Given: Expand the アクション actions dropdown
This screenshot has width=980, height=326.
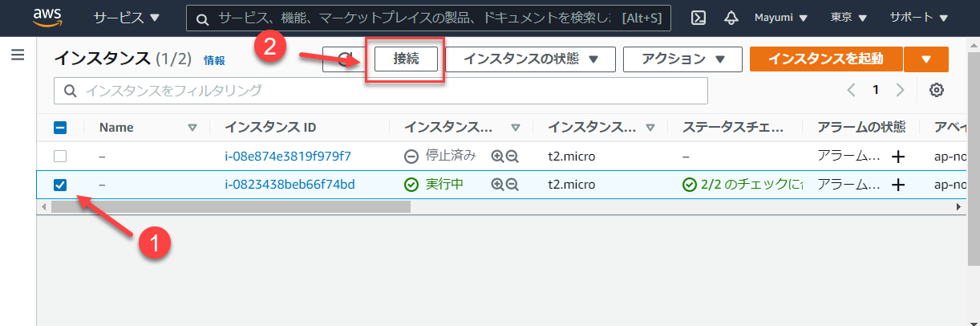Looking at the screenshot, I should [681, 59].
